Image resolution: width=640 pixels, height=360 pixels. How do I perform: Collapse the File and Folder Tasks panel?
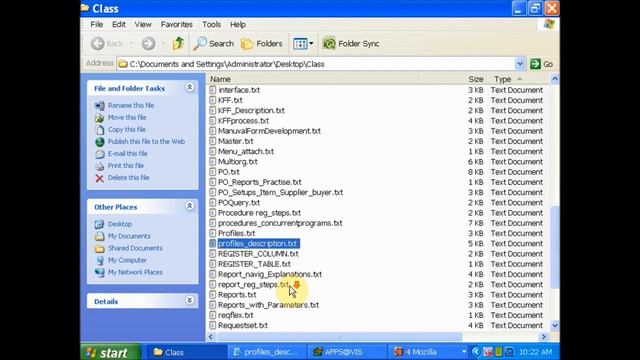pyautogui.click(x=189, y=87)
